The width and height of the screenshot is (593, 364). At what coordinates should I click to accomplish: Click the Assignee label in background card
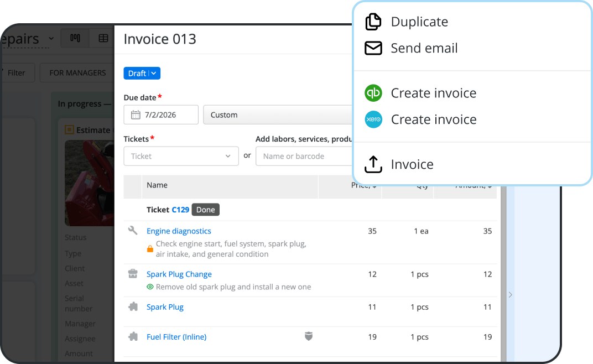pyautogui.click(x=80, y=339)
